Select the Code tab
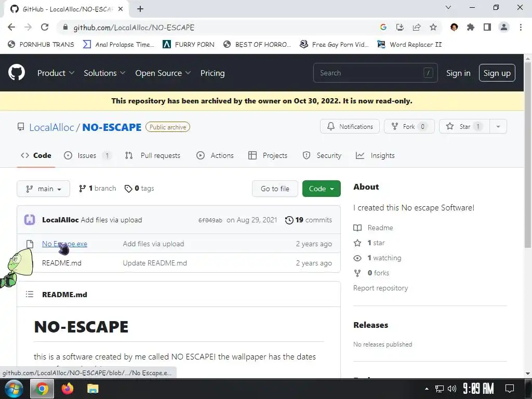The height and width of the screenshot is (399, 532). pyautogui.click(x=36, y=155)
